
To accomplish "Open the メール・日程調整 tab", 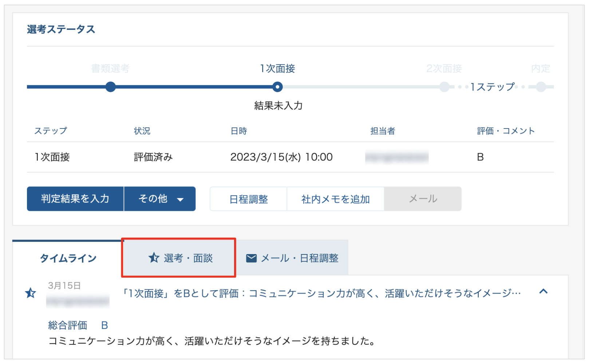I will click(x=292, y=258).
